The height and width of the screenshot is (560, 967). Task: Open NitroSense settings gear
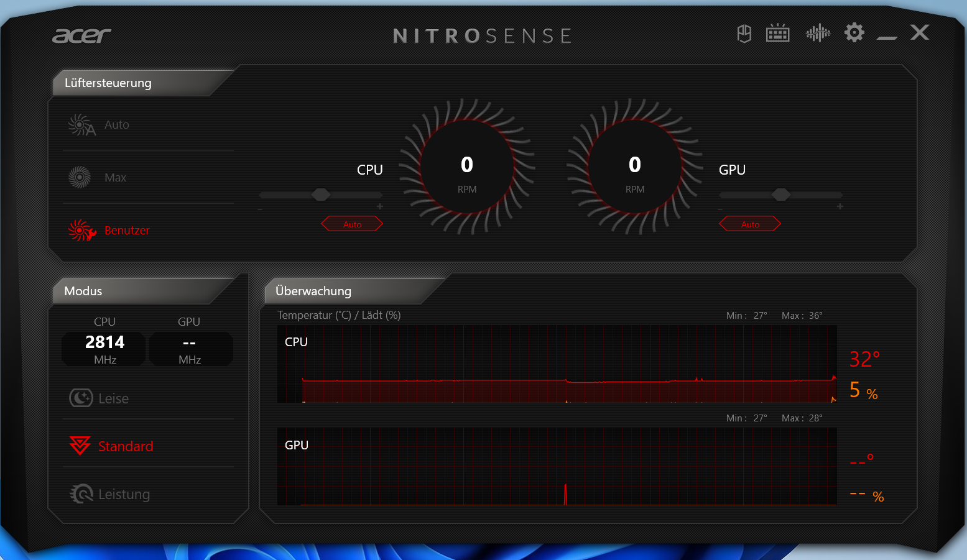coord(854,33)
